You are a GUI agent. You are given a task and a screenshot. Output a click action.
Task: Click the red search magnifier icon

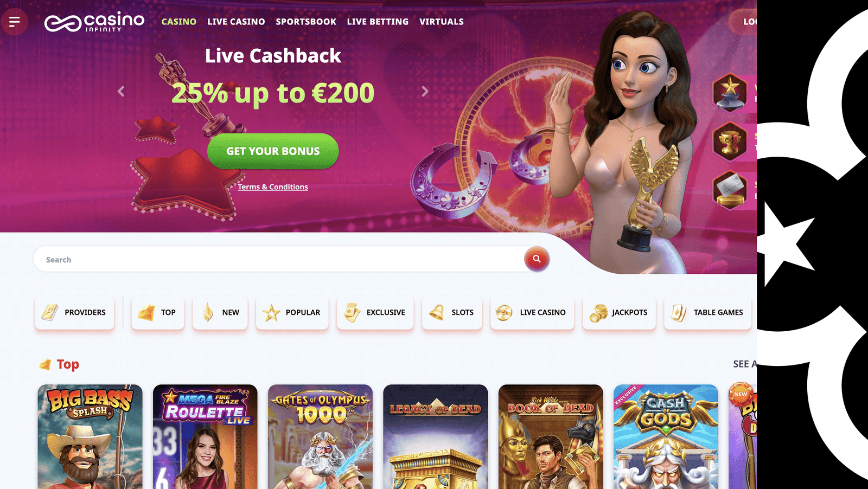point(537,259)
